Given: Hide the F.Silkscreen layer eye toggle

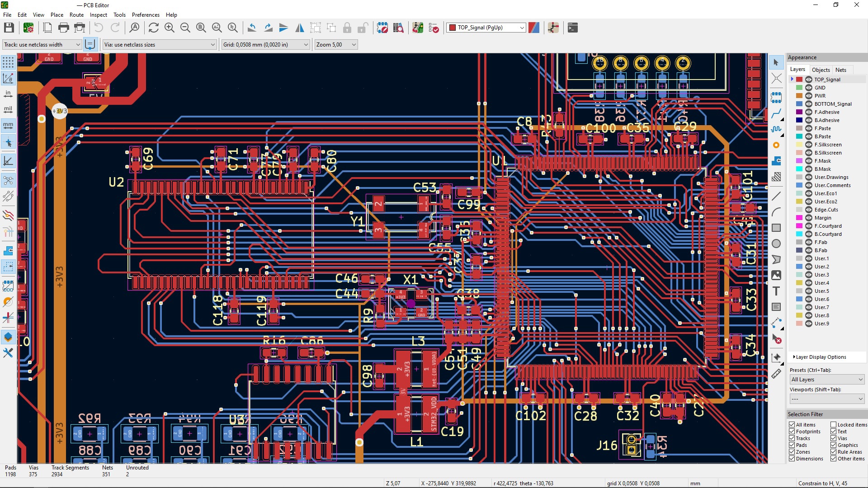Looking at the screenshot, I should click(x=809, y=145).
